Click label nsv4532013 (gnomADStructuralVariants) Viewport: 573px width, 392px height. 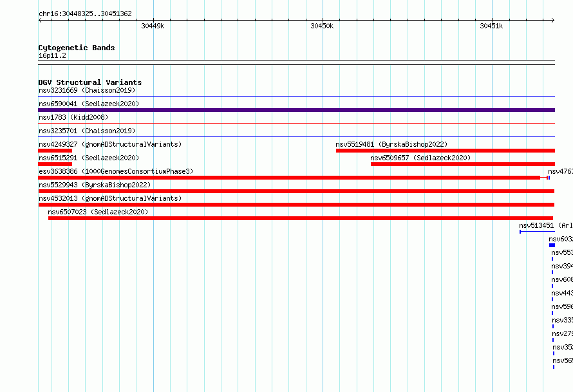(x=110, y=198)
